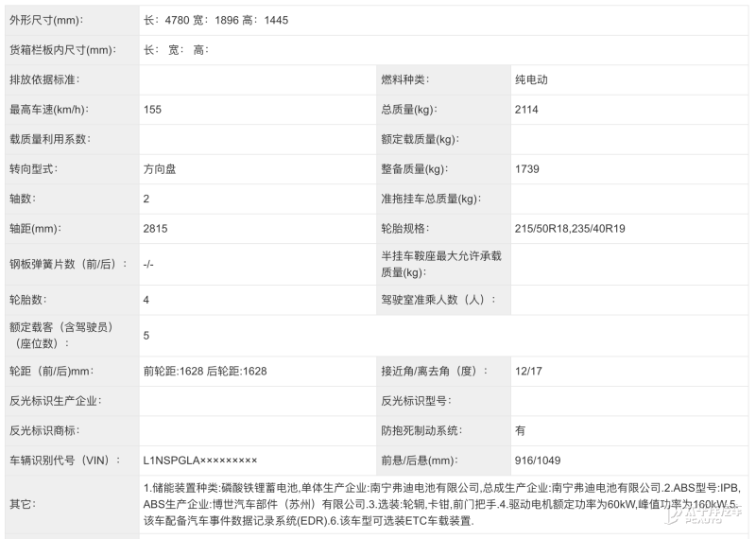Select the maximum speed value 155

click(152, 110)
